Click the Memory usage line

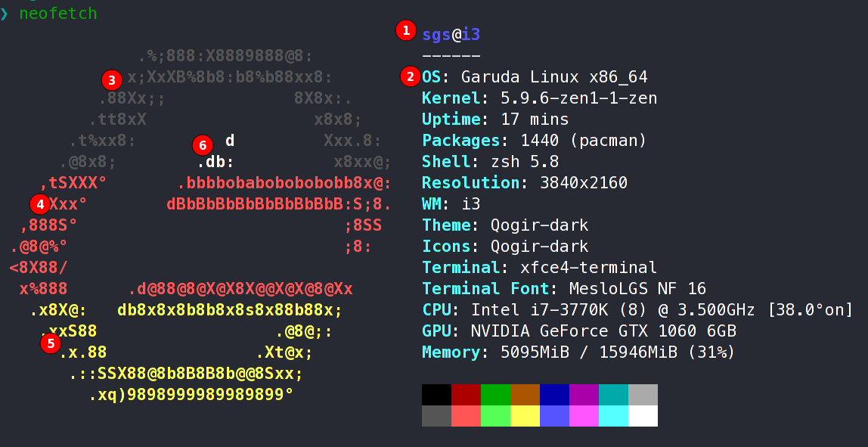point(578,352)
